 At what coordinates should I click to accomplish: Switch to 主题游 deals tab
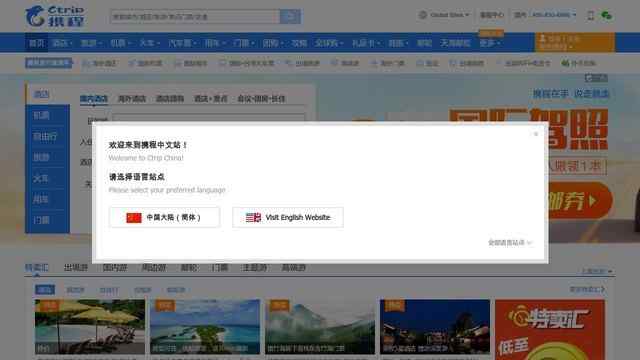click(255, 268)
